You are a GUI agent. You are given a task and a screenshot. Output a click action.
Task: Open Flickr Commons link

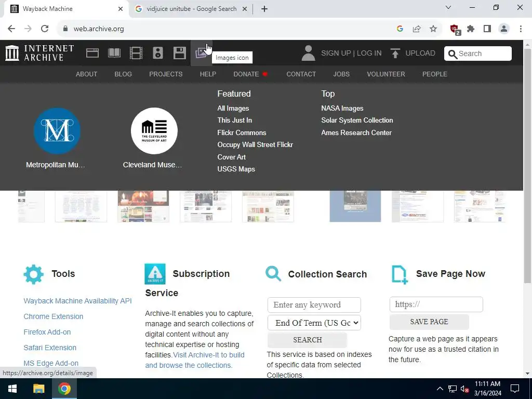(242, 132)
